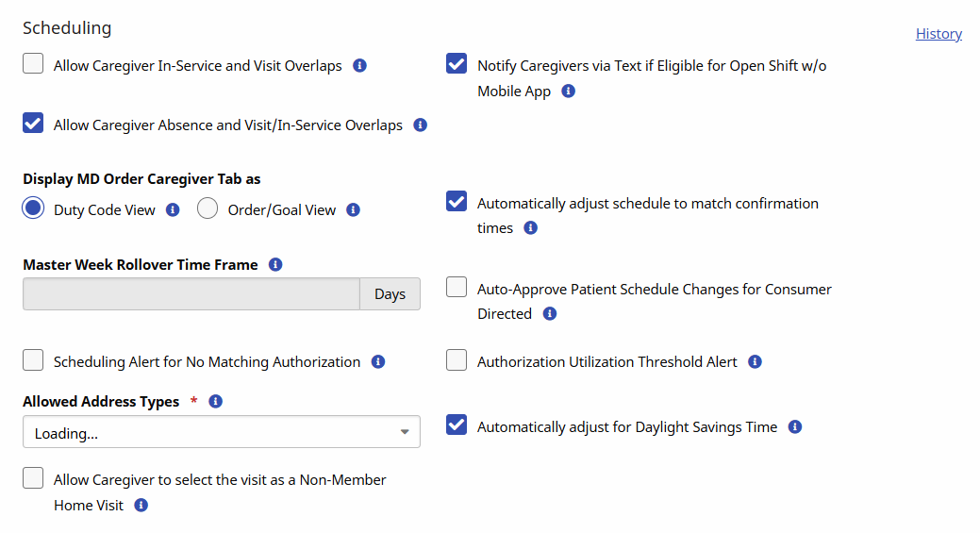
Task: Enable Authorization Utilization Threshold Alert checkbox
Action: click(x=457, y=360)
